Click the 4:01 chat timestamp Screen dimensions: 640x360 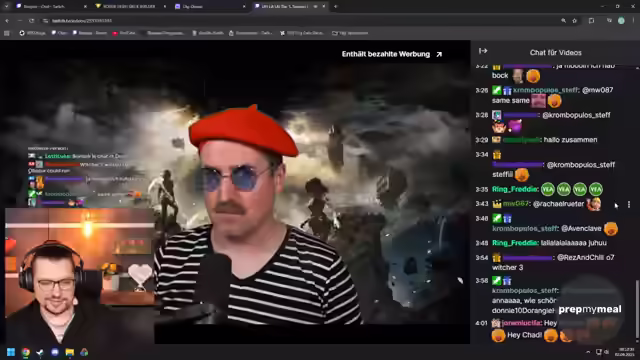482,323
